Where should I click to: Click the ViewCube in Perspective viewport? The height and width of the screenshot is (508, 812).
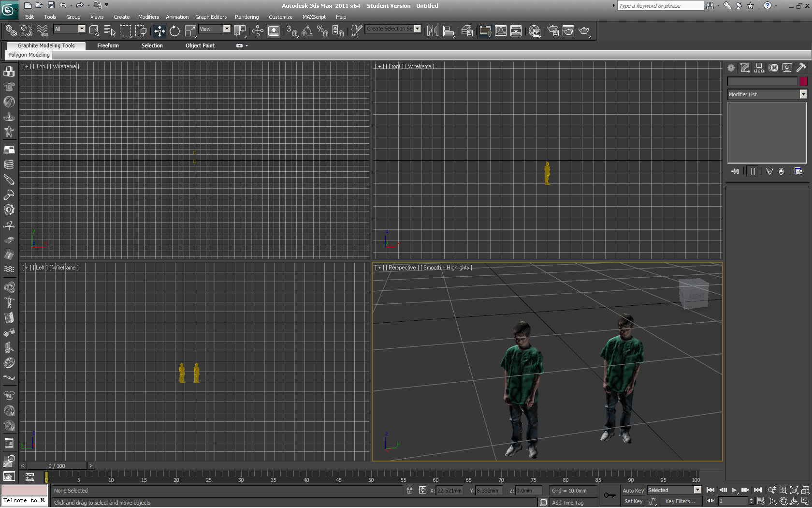(x=694, y=293)
